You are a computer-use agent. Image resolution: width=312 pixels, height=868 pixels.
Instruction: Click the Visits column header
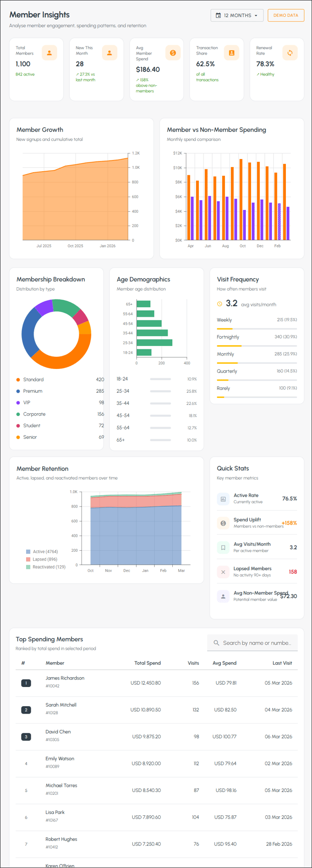tap(193, 663)
